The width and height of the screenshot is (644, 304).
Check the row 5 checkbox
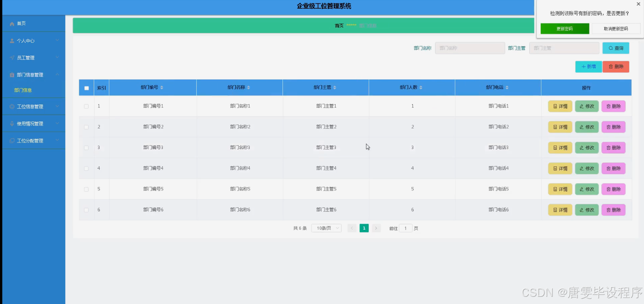(86, 189)
